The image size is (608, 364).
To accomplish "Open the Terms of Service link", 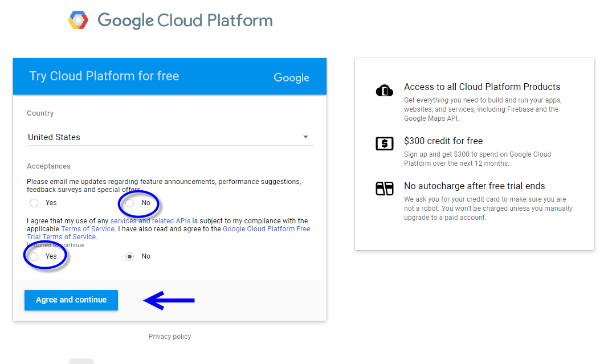I will pyautogui.click(x=88, y=229).
